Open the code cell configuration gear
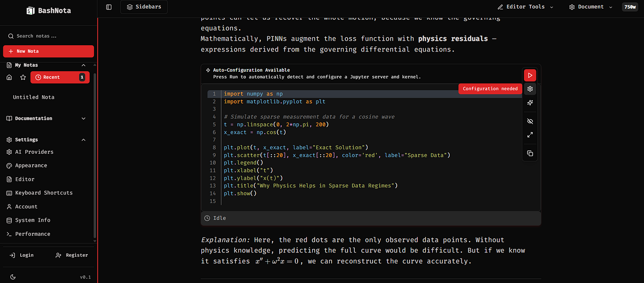This screenshot has width=644, height=283. tap(530, 89)
